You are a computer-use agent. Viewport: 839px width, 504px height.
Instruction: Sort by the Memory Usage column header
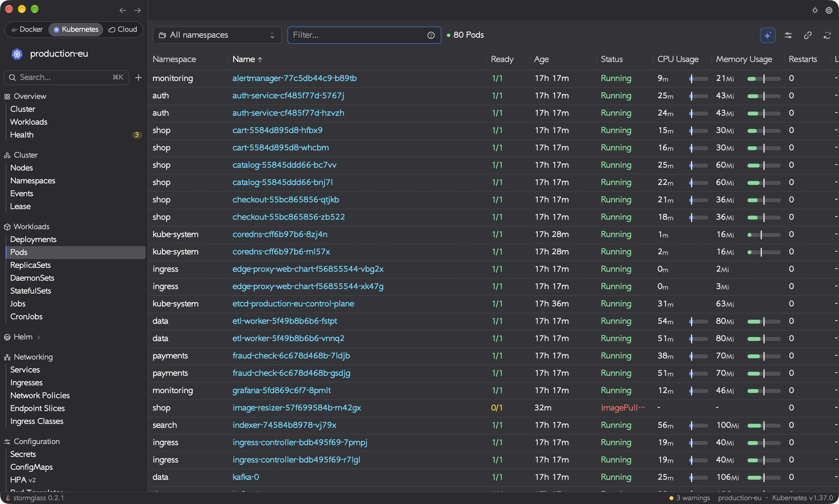point(744,59)
